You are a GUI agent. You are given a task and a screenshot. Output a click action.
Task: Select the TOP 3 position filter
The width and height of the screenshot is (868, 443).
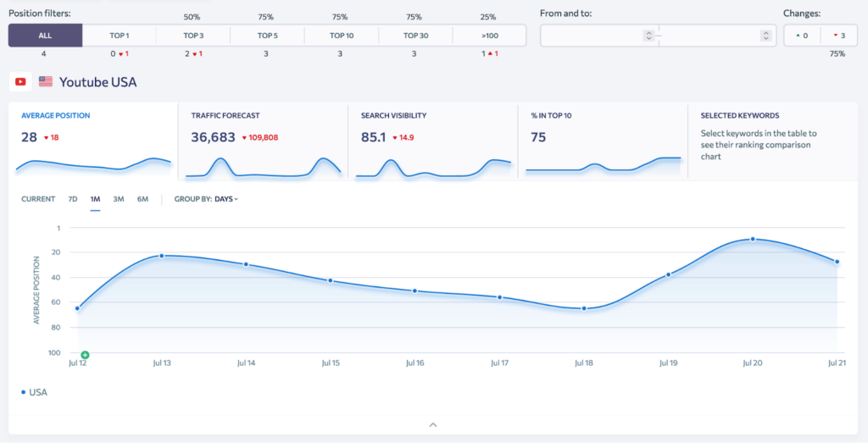tap(193, 36)
